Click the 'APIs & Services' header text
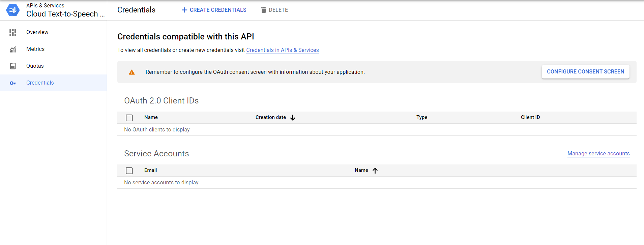The height and width of the screenshot is (245, 644). click(45, 5)
